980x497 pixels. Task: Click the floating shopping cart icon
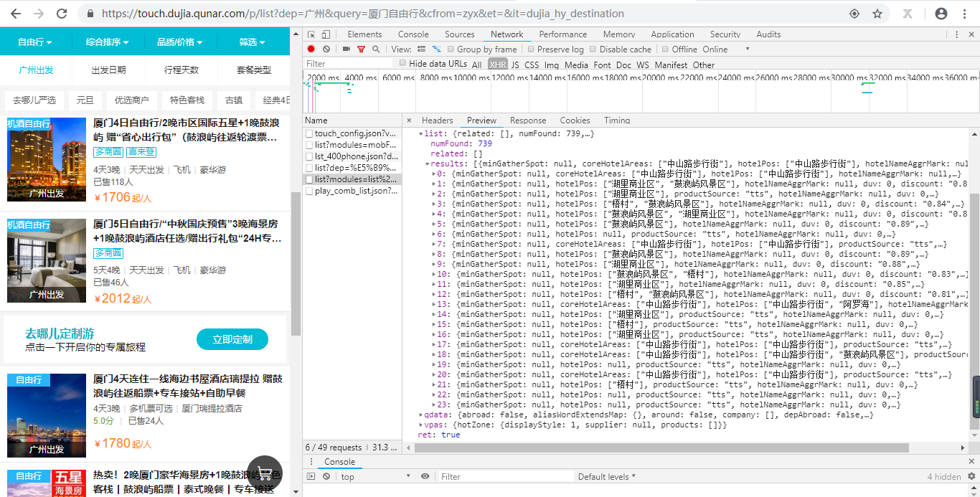pos(265,474)
